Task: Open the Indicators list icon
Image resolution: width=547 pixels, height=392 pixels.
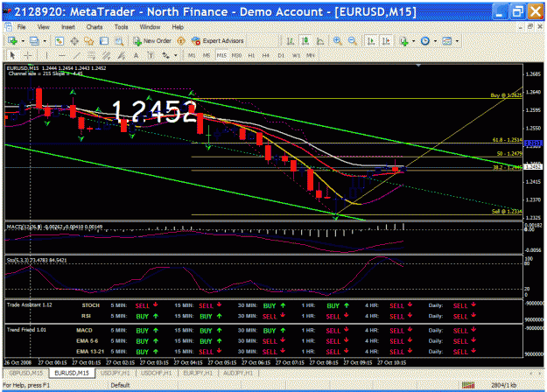Action: pyautogui.click(x=404, y=41)
